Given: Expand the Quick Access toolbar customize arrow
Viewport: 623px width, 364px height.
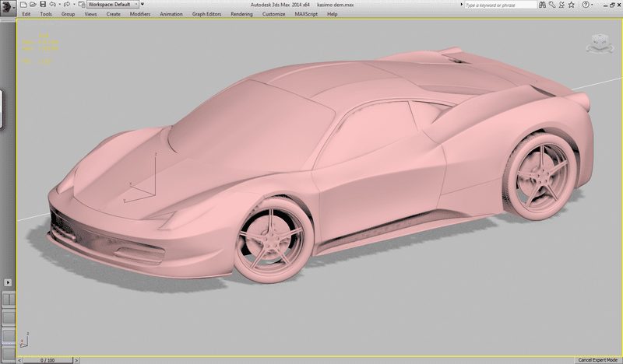Looking at the screenshot, I should pos(143,5).
